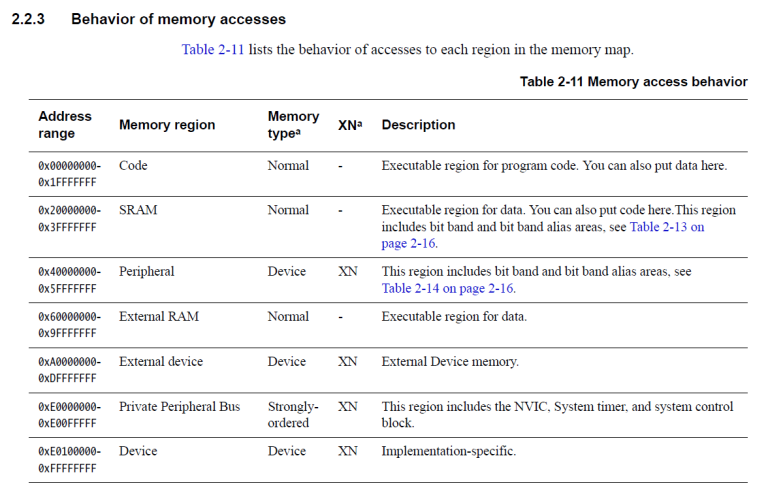Click the 0x00000000 address range cell
Viewport: 768px width, 488px height.
coord(69,173)
